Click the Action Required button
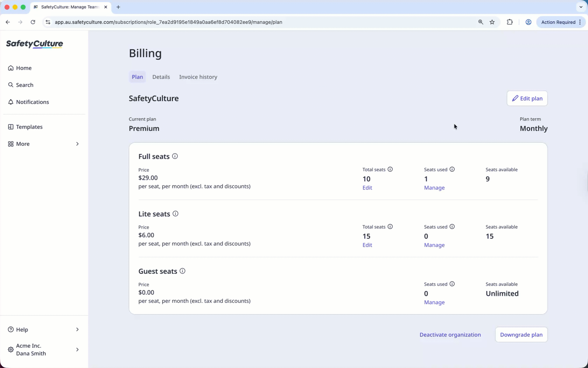This screenshot has height=368, width=588. tap(561, 22)
